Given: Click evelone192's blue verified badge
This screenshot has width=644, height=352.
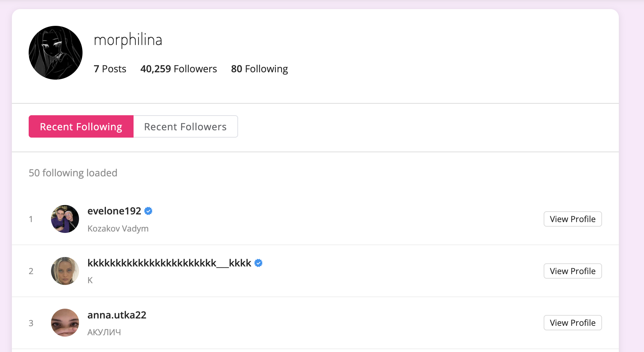Looking at the screenshot, I should [148, 211].
